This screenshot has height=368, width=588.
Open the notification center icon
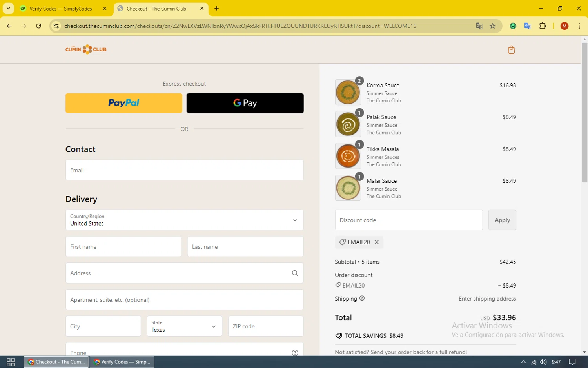click(572, 362)
